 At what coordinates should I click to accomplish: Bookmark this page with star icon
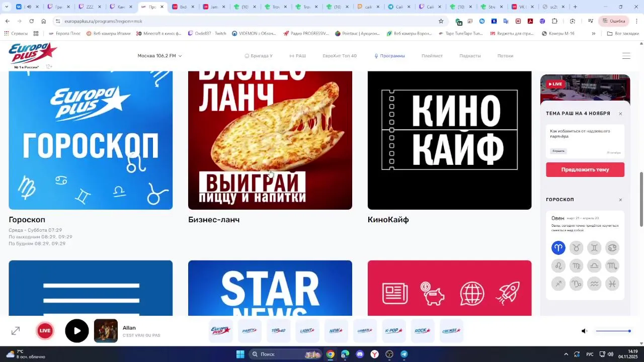[x=441, y=21]
